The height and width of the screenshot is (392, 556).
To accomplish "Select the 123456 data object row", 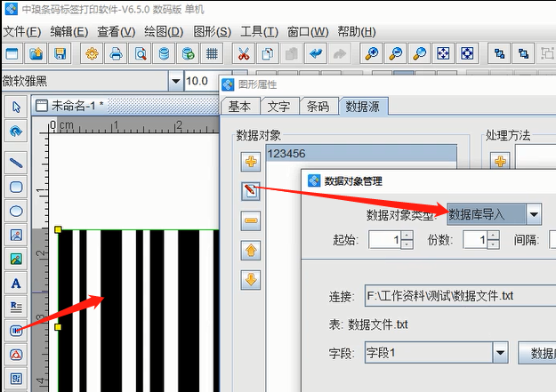I will tap(361, 154).
